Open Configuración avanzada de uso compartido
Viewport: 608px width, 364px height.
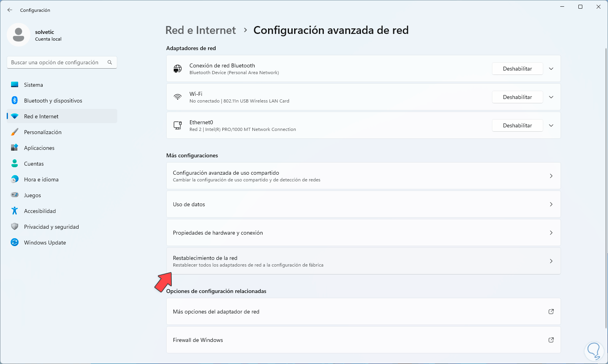click(x=363, y=176)
